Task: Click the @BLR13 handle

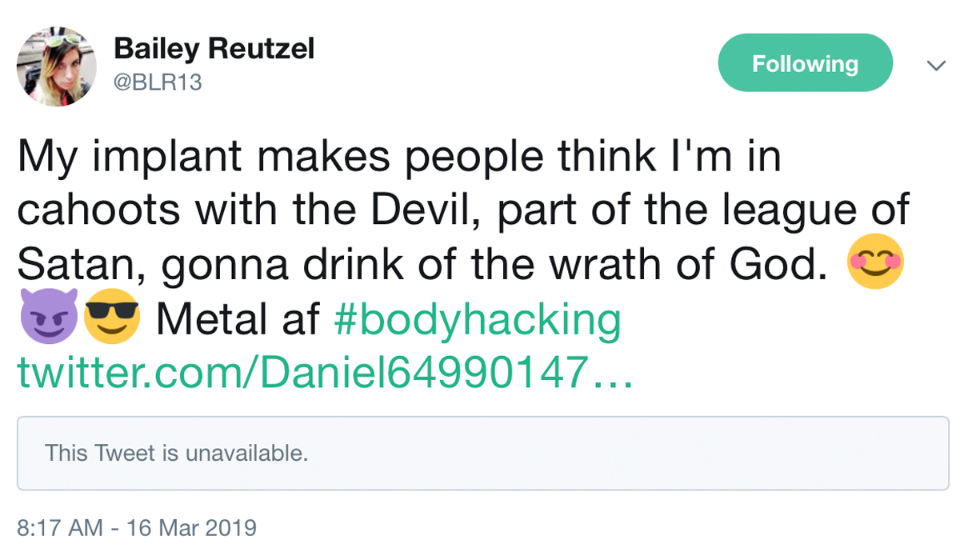Action: point(158,82)
